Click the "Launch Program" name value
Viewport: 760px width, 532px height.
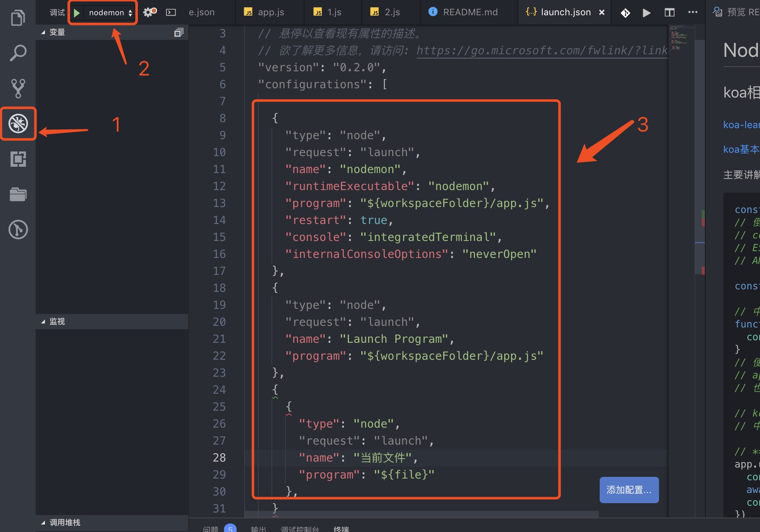click(x=394, y=339)
